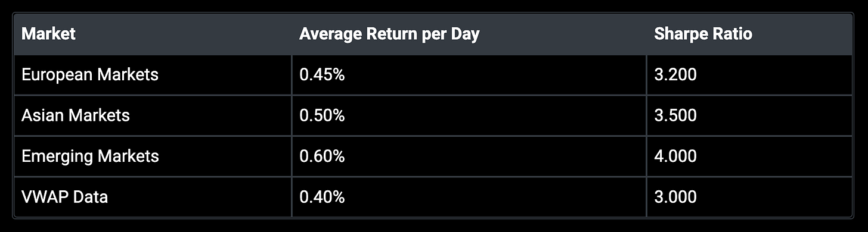Click the 0.40% return value
This screenshot has height=232, width=868.
[x=322, y=197]
